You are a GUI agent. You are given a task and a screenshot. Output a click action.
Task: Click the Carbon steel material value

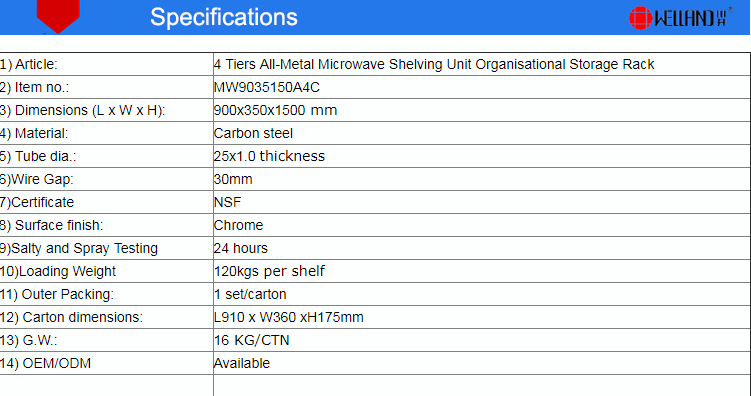[x=253, y=133]
